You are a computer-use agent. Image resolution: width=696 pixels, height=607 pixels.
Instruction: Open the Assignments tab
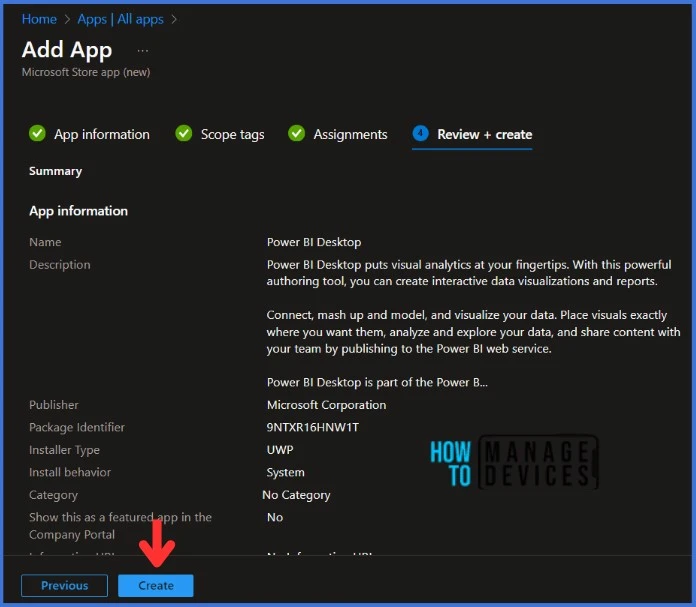pos(350,134)
